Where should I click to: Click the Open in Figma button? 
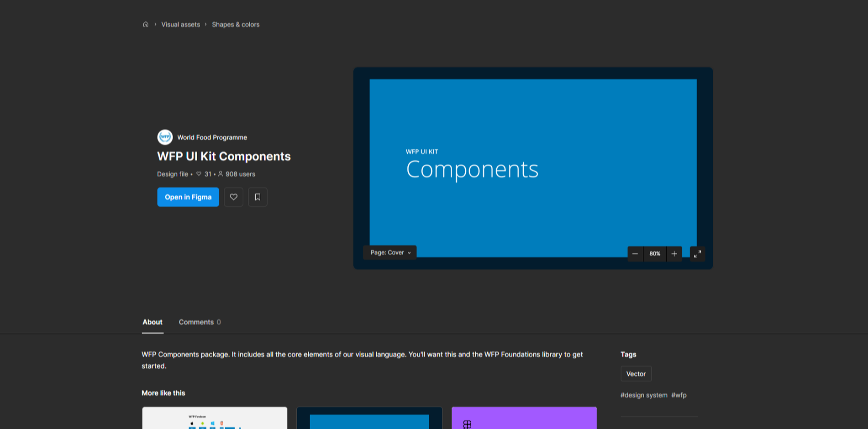188,197
